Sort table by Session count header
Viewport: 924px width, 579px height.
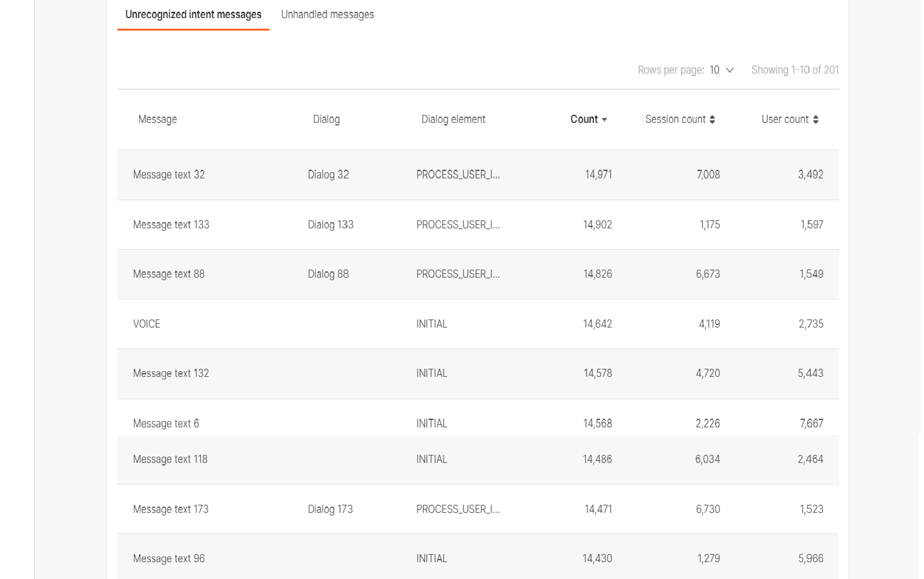click(675, 119)
